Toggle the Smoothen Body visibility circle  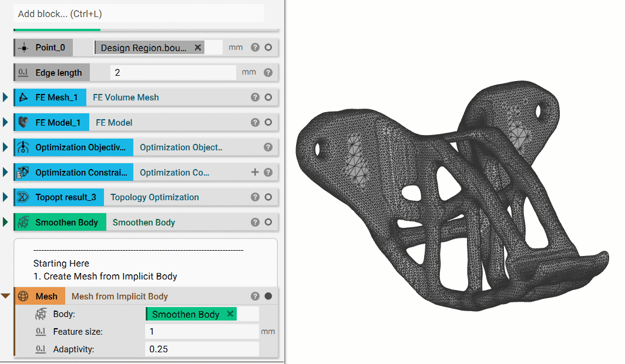pos(269,222)
